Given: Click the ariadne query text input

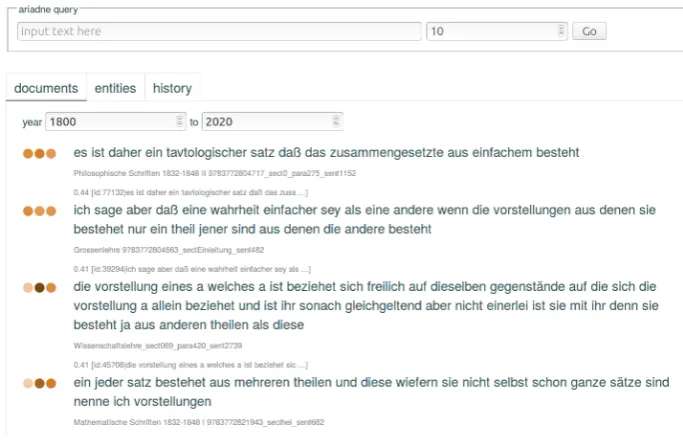Looking at the screenshot, I should (219, 31).
